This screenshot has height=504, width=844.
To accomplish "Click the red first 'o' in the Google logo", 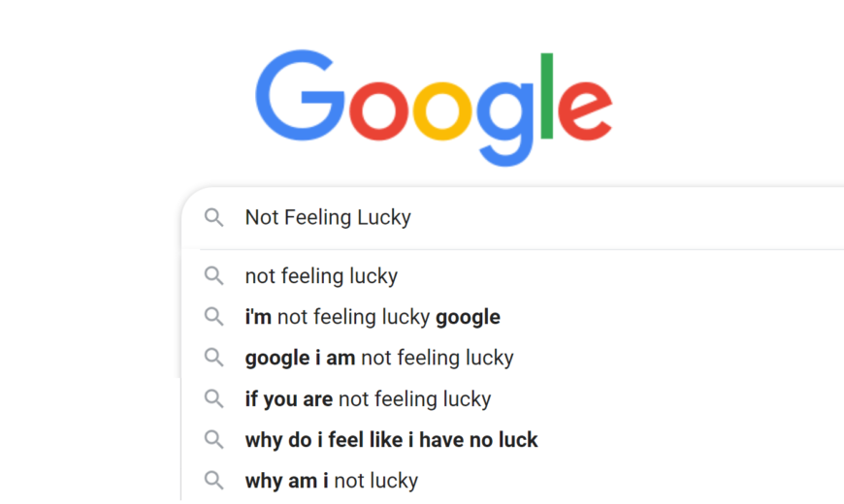I will click(379, 110).
